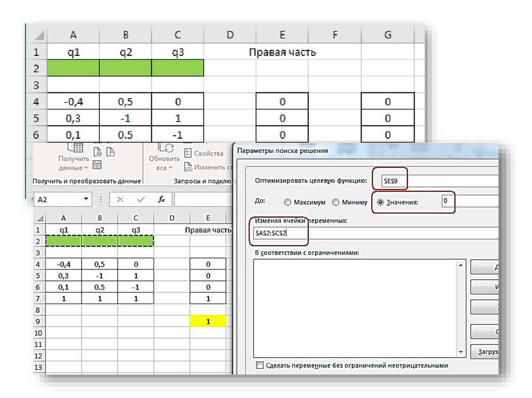
Task: Click the Обновить все refresh icon
Action: [x=166, y=147]
